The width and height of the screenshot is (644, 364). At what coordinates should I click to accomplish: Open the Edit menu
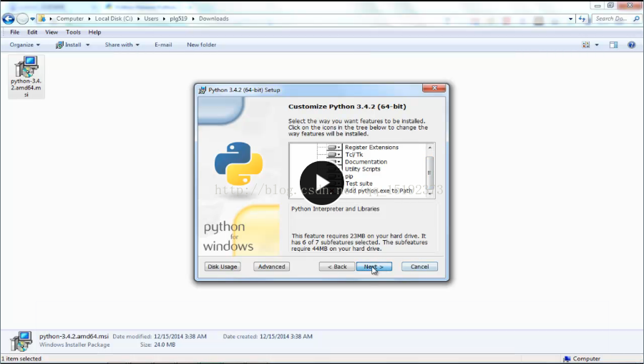[32, 32]
